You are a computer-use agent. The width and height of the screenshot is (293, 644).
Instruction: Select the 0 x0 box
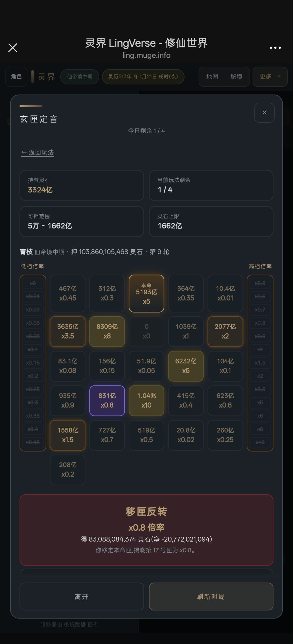coord(146,331)
